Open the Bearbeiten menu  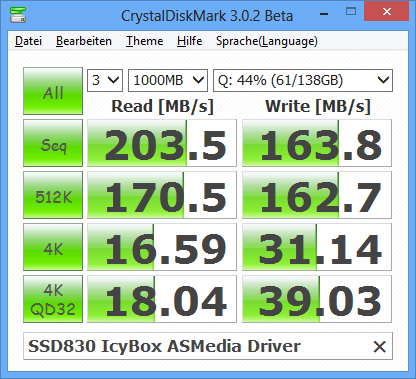click(x=84, y=41)
